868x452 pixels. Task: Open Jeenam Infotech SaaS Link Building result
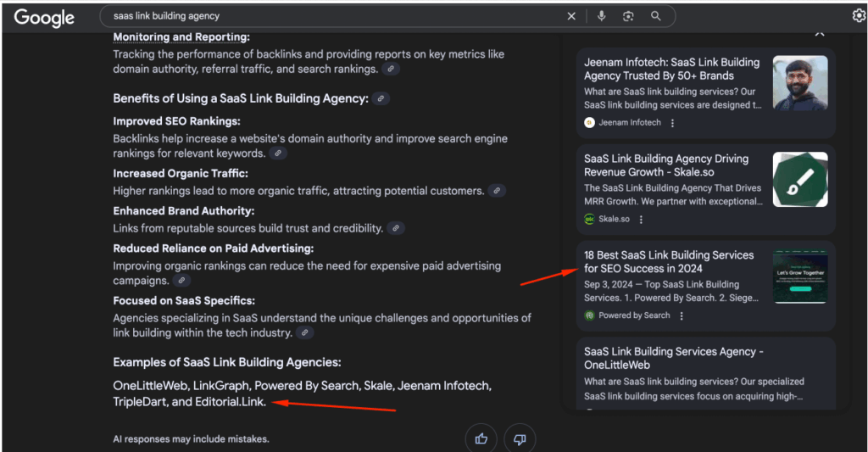[671, 70]
